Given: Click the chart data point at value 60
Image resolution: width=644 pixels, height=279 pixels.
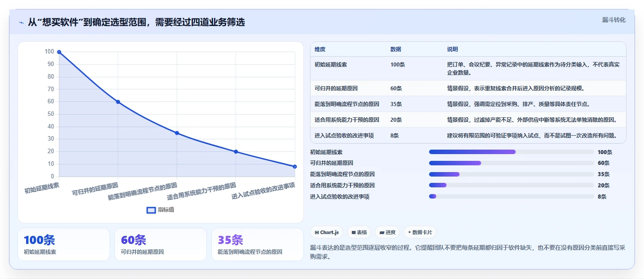Looking at the screenshot, I should (x=118, y=102).
